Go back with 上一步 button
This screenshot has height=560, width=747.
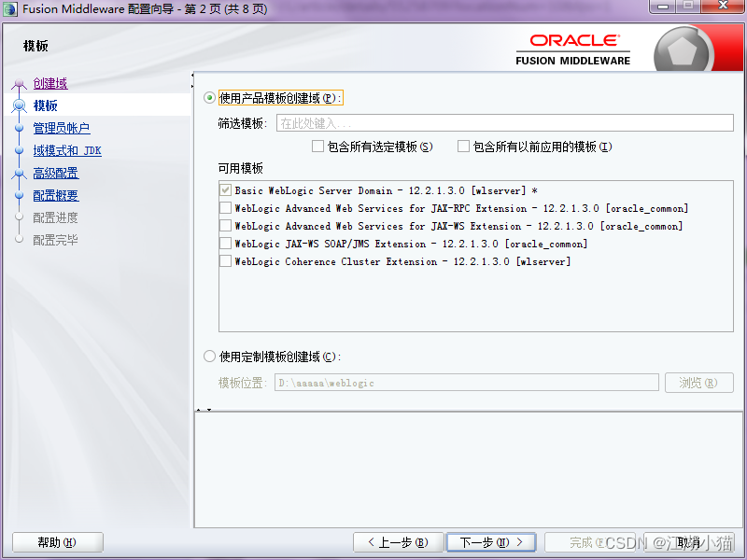point(399,542)
